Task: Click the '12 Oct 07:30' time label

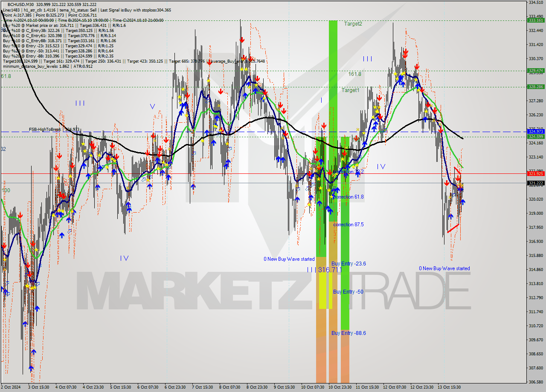Action: coord(394,387)
